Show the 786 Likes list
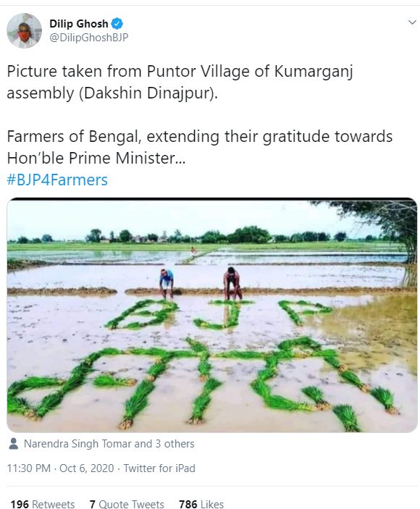Screen dimensions: 420x509 pos(201,504)
